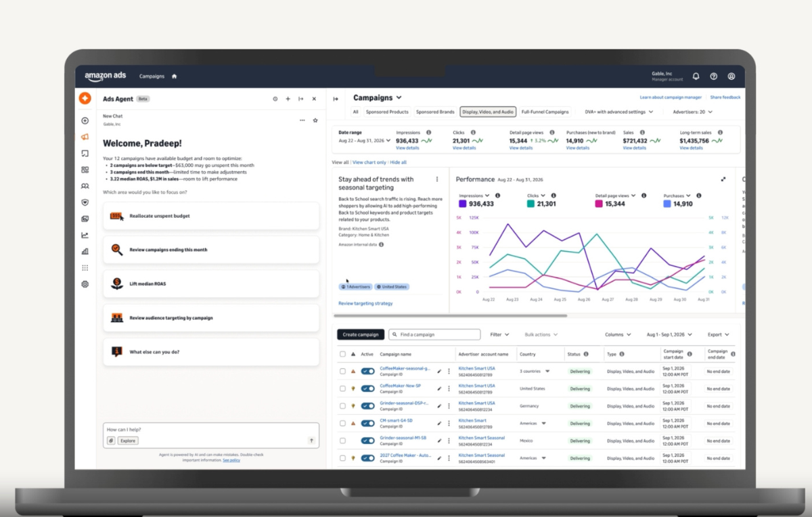Open the settings gear in left sidebar
Viewport: 812px width, 517px height.
pyautogui.click(x=85, y=284)
